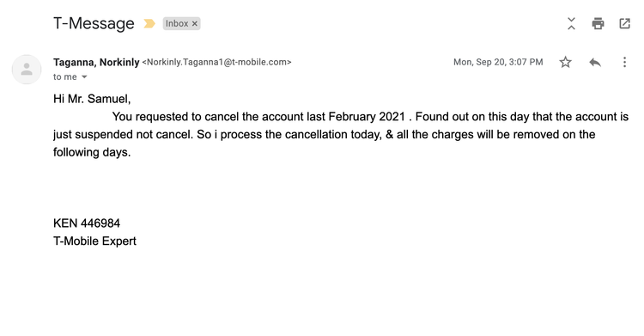This screenshot has height=336, width=644.
Task: Click the KEN 446984 signature line
Action: coord(87,223)
